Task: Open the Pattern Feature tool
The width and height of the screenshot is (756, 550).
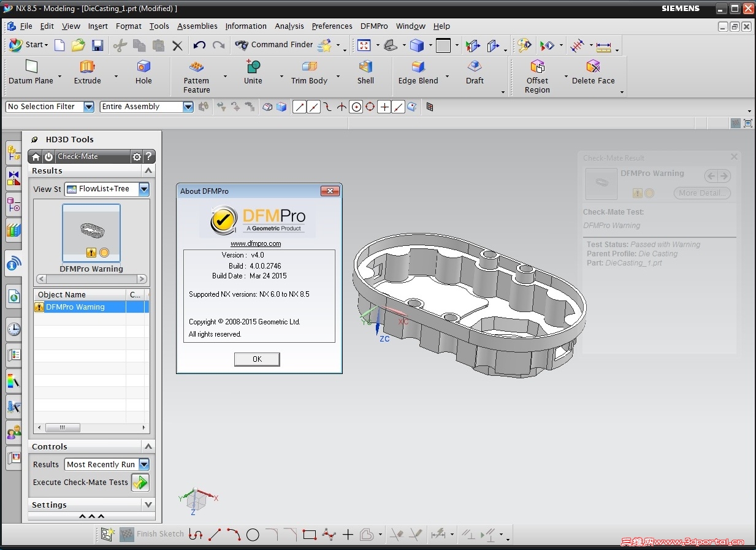Action: click(x=196, y=77)
